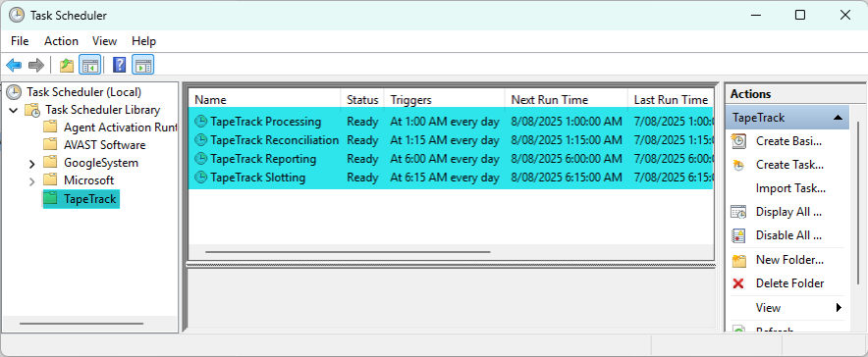The image size is (868, 357).
Task: Click the tree pane horizontal scrollbar
Action: pos(81,324)
